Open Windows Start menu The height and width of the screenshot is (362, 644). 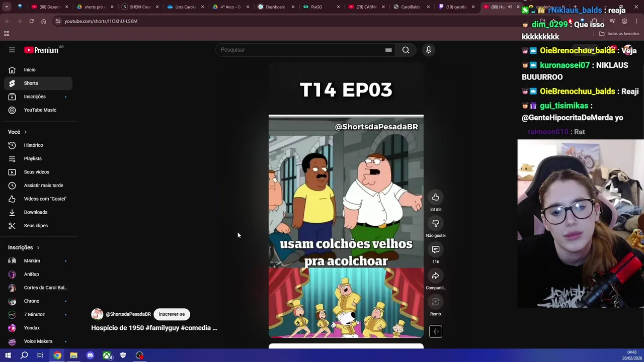point(8,355)
